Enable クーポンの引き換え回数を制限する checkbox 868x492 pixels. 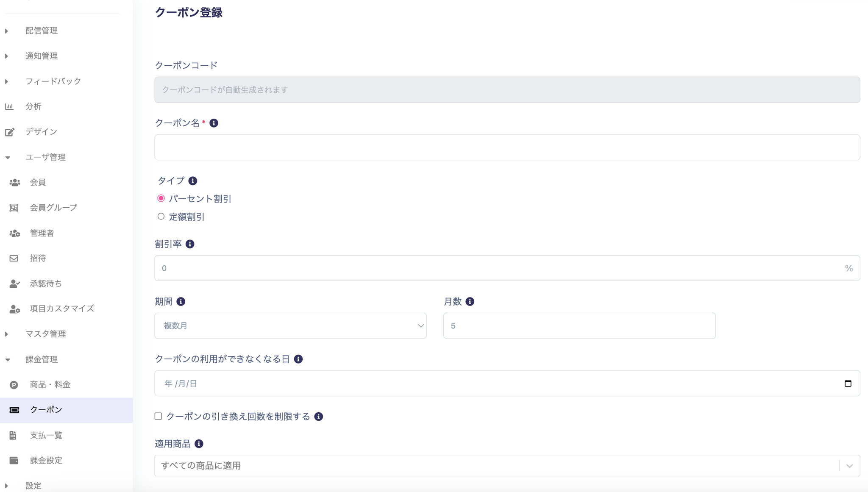[x=159, y=416]
